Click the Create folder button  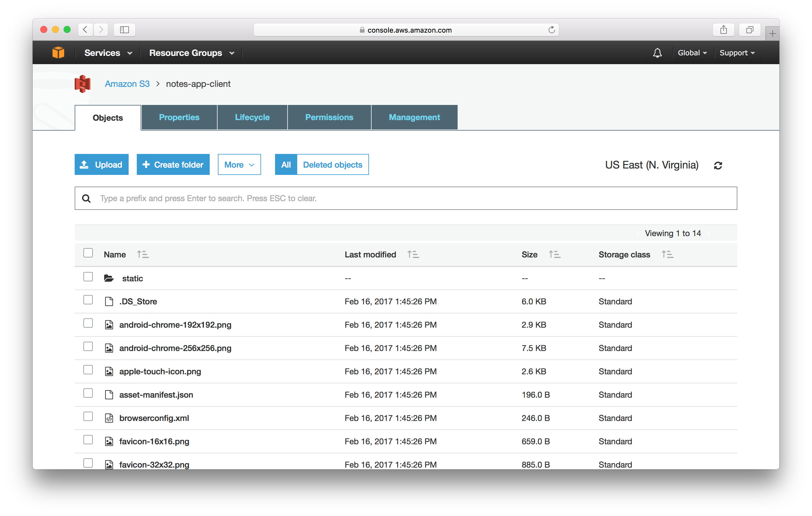click(x=171, y=164)
